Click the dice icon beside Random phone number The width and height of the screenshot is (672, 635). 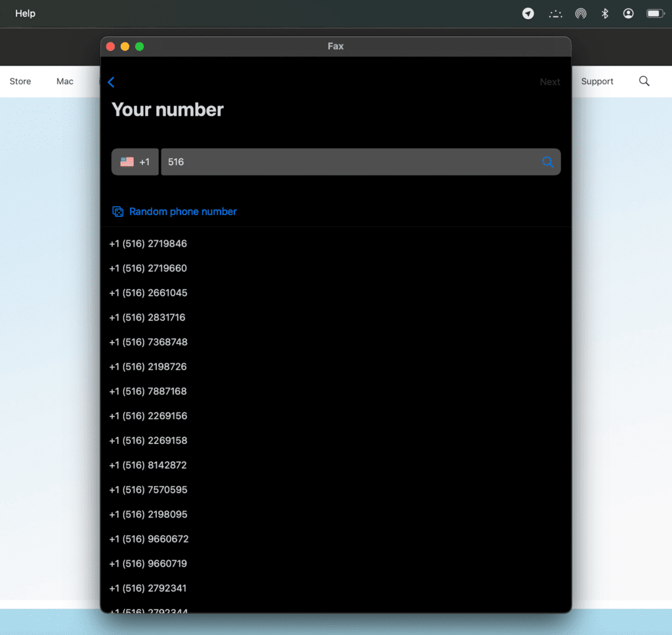click(x=118, y=211)
